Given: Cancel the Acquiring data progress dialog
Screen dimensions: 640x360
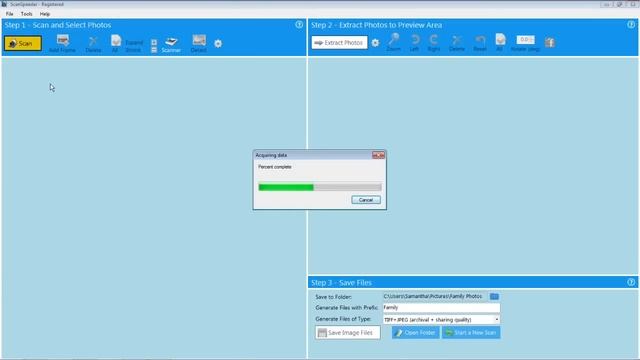Looking at the screenshot, I should pyautogui.click(x=366, y=200).
